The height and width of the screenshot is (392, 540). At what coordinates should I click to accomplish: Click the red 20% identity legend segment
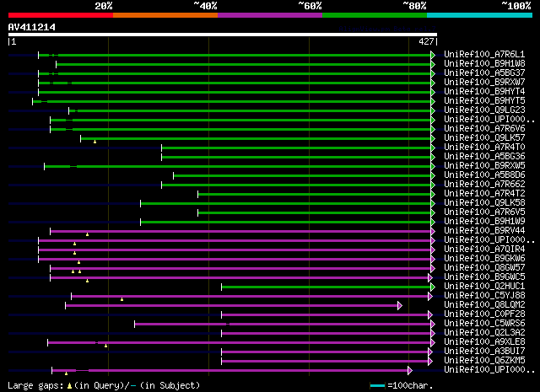[x=61, y=15]
